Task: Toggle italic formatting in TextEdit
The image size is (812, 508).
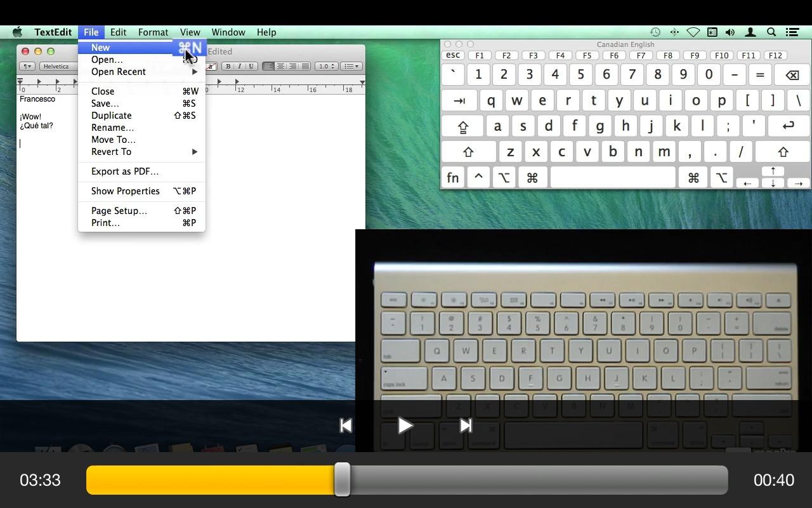Action: coord(239,66)
